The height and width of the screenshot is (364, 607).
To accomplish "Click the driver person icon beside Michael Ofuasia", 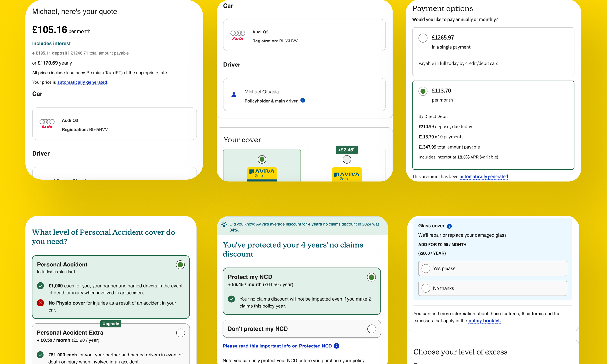I will pos(234,95).
